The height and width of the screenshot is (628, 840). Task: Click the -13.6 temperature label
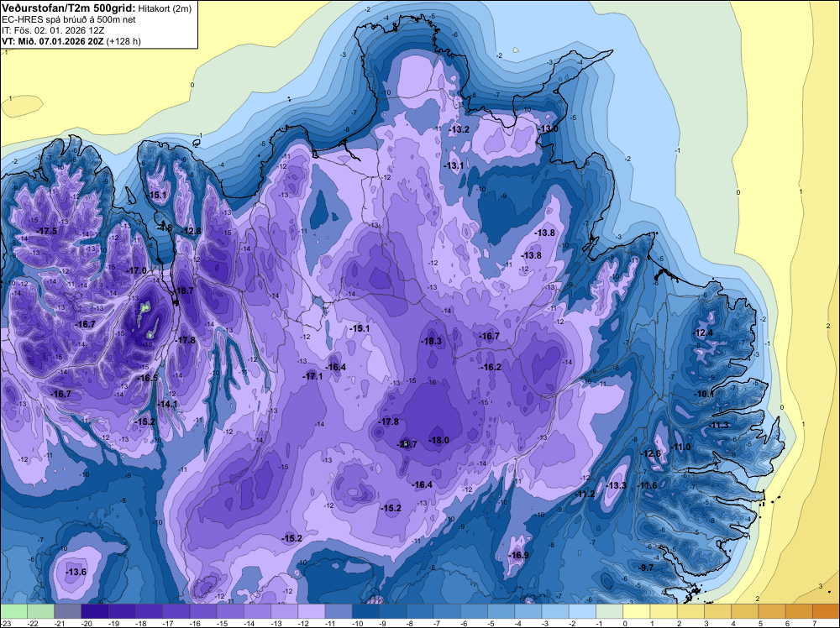pos(76,573)
